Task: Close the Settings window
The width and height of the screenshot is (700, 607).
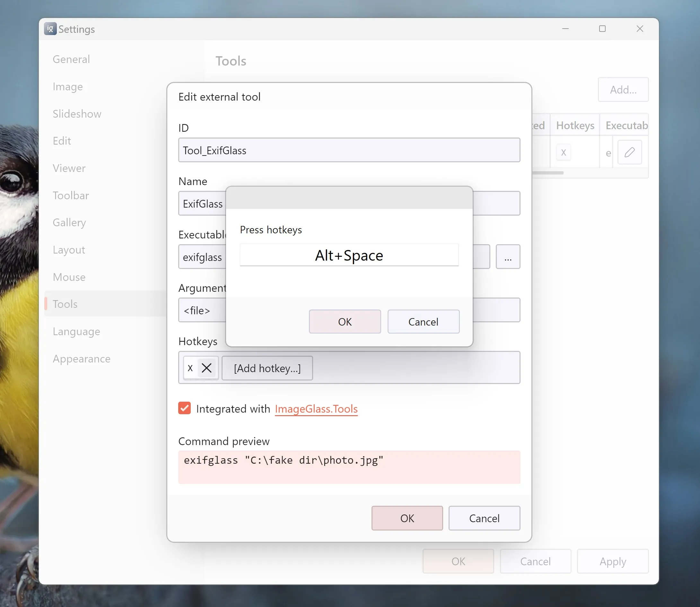Action: coord(639,29)
